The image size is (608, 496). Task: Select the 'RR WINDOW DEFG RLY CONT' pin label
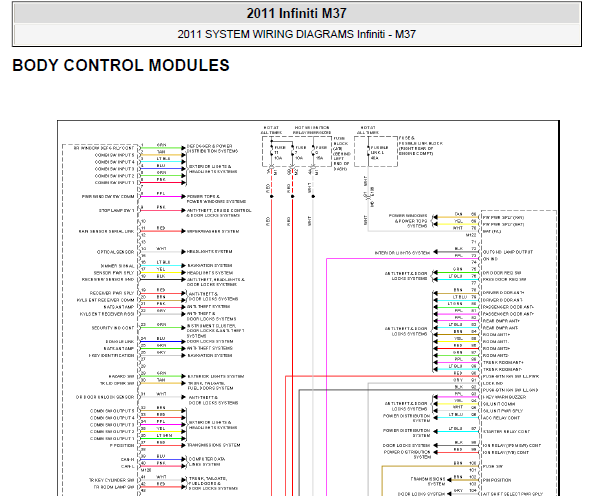[104, 148]
